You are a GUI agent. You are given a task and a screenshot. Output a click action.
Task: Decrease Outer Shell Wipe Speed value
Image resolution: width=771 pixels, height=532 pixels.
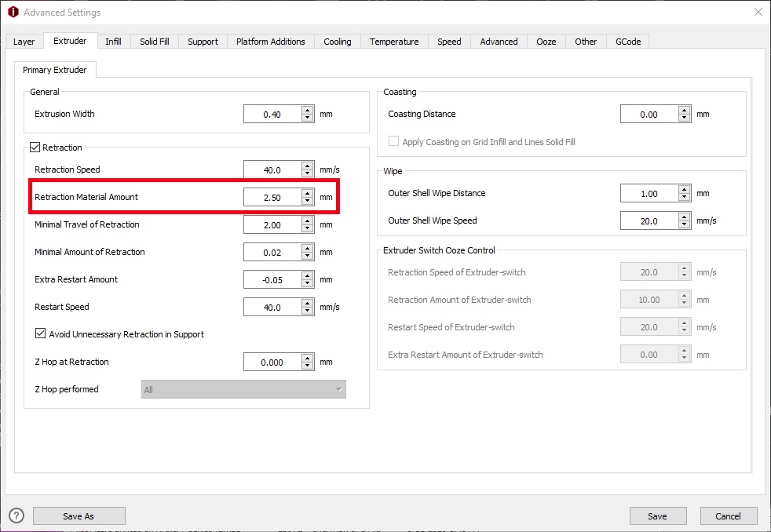point(685,224)
